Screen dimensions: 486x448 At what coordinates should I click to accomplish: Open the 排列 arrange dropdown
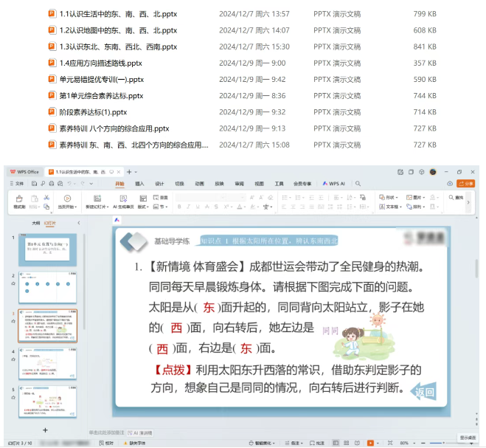[x=415, y=207]
